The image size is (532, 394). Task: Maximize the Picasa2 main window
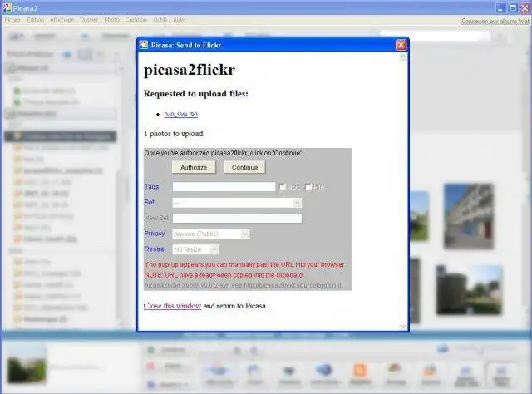pyautogui.click(x=513, y=7)
